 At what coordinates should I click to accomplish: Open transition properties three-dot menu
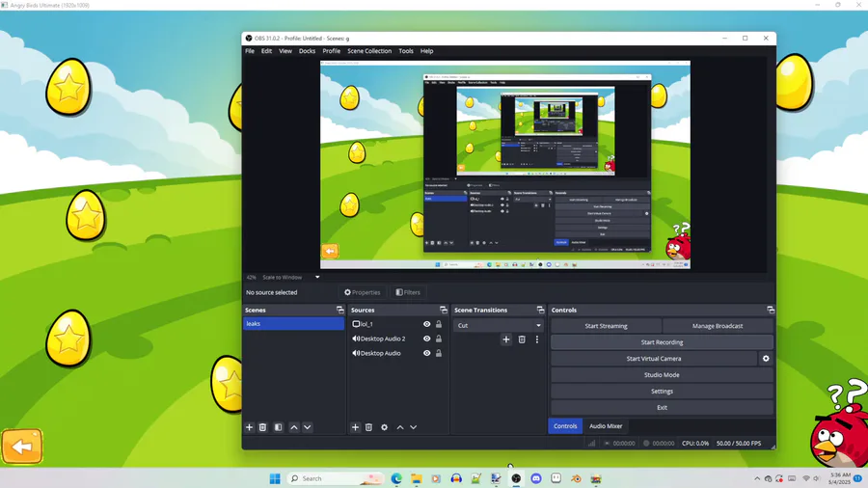[x=537, y=339]
